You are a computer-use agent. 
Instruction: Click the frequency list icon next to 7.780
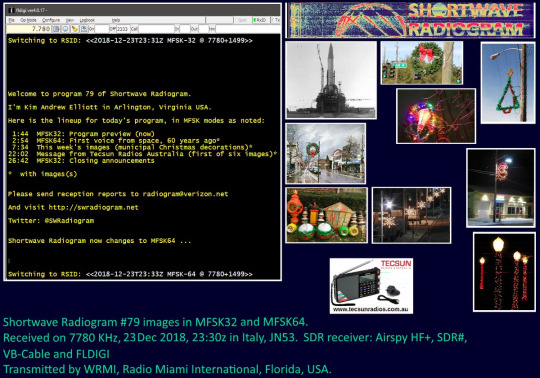(x=56, y=29)
